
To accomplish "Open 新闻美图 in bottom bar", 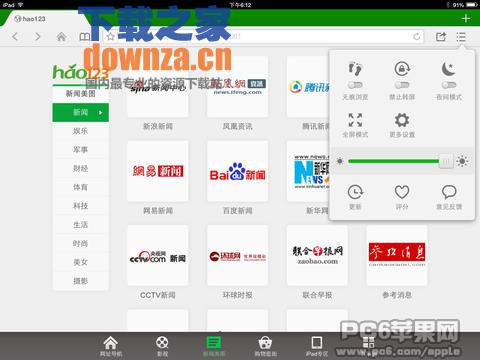I will pyautogui.click(x=214, y=346).
